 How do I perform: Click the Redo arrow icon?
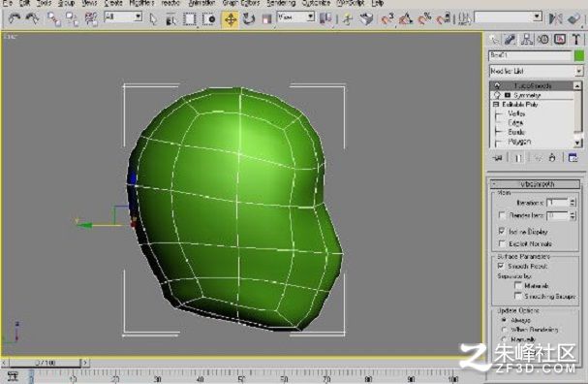point(33,18)
